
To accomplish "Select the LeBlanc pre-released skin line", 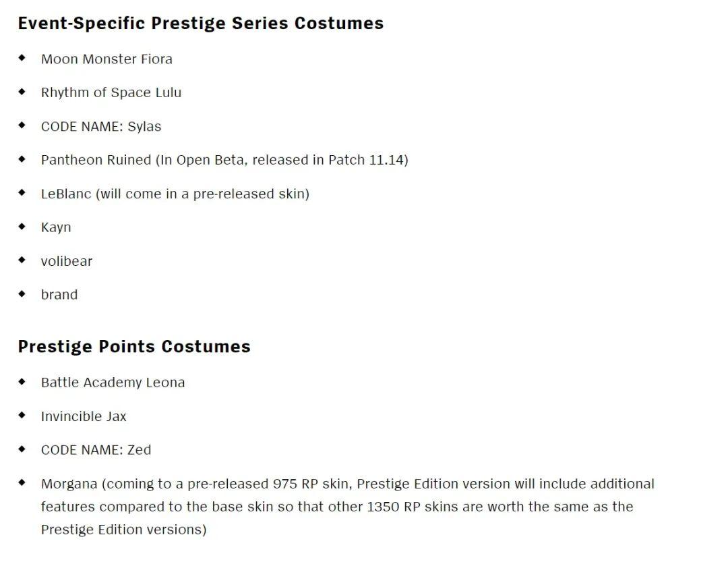I will pyautogui.click(x=175, y=194).
